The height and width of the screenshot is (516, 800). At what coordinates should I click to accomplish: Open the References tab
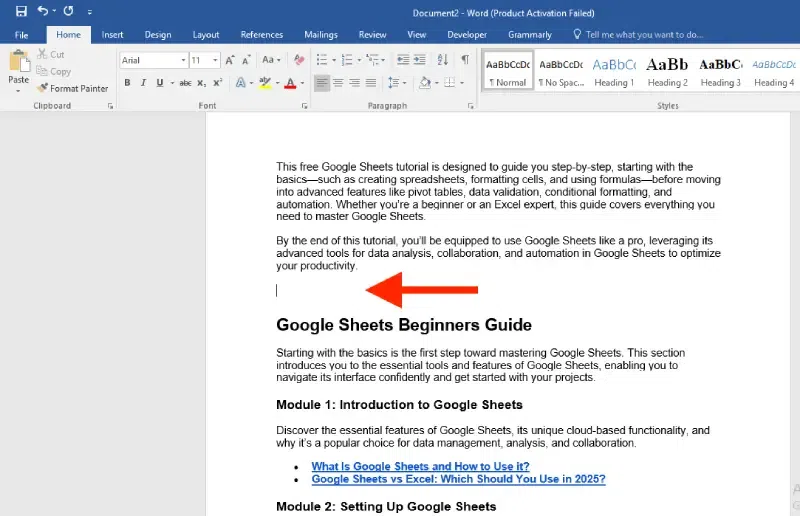point(262,35)
